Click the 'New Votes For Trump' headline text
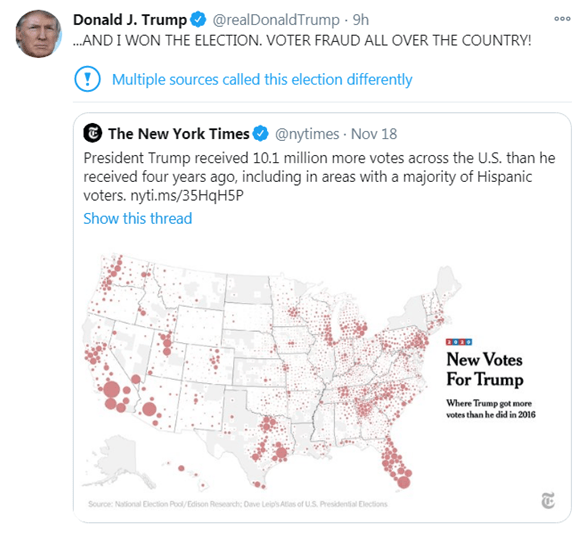586x534 pixels. [485, 369]
